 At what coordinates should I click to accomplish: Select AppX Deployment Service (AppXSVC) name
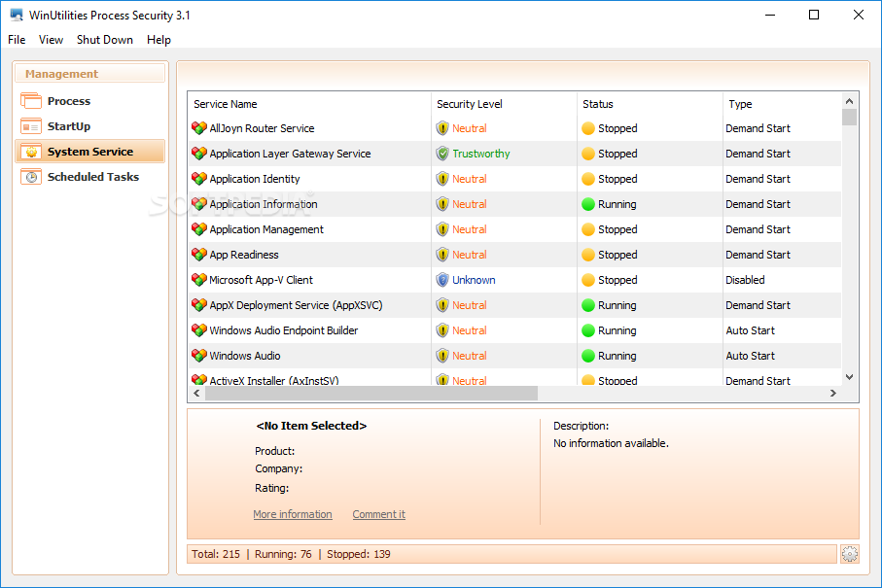click(x=296, y=305)
